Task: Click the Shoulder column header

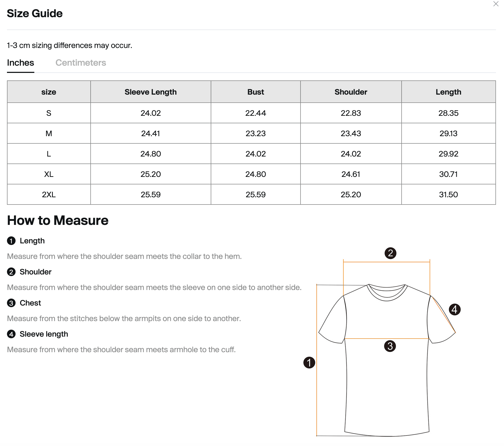Action: [351, 92]
